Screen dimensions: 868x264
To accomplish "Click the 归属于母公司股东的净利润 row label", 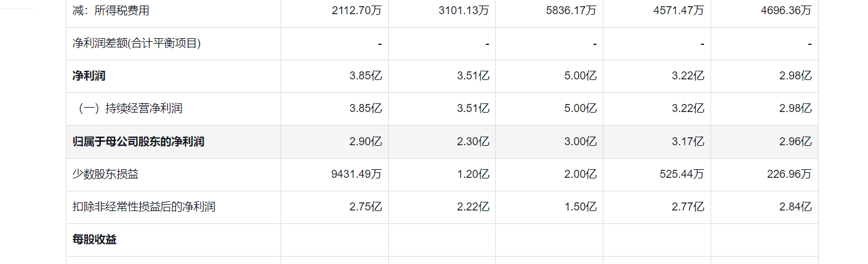I will [138, 142].
